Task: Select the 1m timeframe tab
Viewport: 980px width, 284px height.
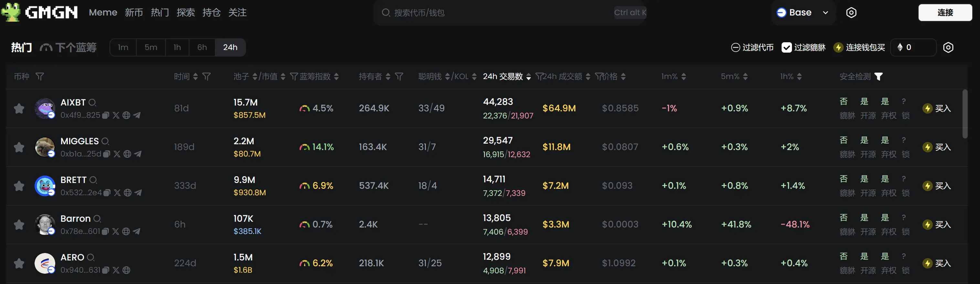Action: click(123, 47)
